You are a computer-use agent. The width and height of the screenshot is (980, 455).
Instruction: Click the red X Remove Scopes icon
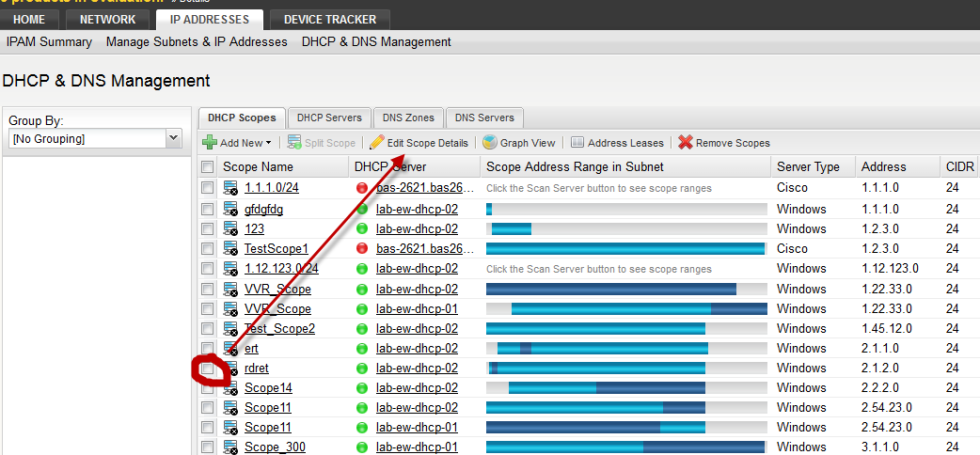pyautogui.click(x=686, y=143)
